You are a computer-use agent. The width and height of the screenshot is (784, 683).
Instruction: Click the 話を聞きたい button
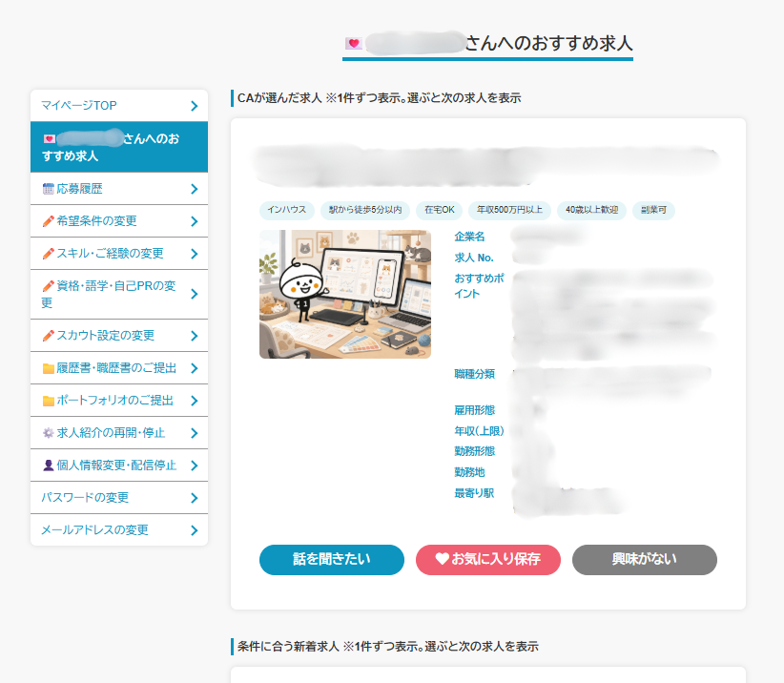tap(332, 560)
